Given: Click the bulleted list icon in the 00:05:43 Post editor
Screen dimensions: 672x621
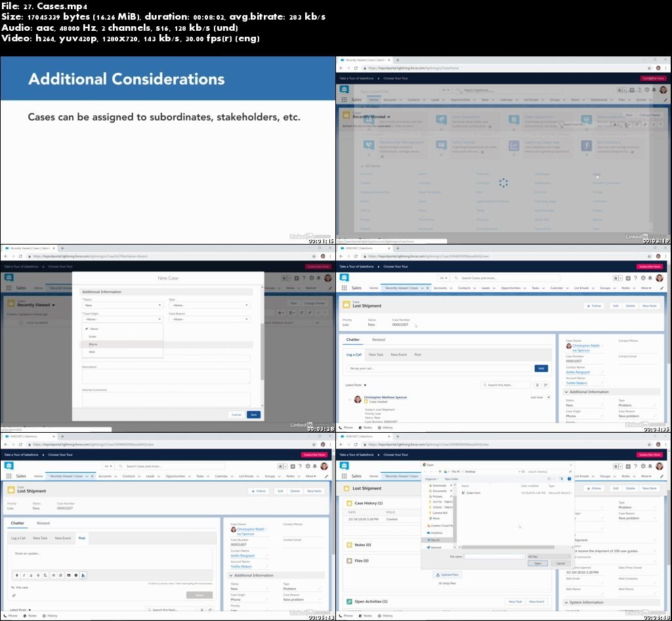Looking at the screenshot, I should 54,575.
